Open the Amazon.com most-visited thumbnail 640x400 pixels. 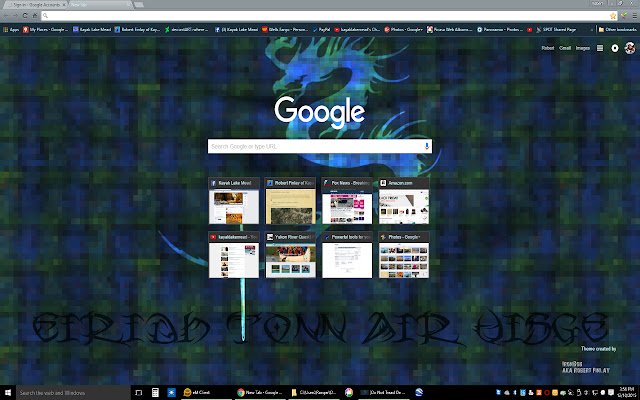404,201
